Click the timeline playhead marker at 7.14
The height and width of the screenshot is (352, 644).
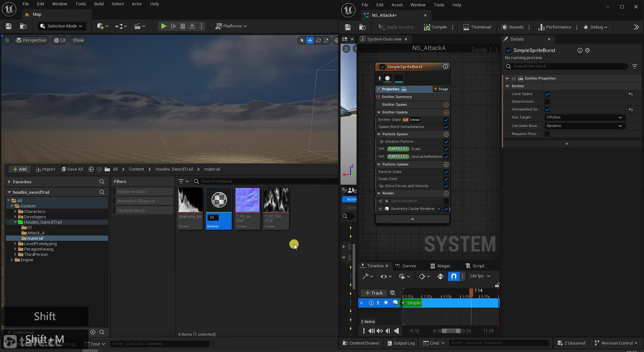471,292
